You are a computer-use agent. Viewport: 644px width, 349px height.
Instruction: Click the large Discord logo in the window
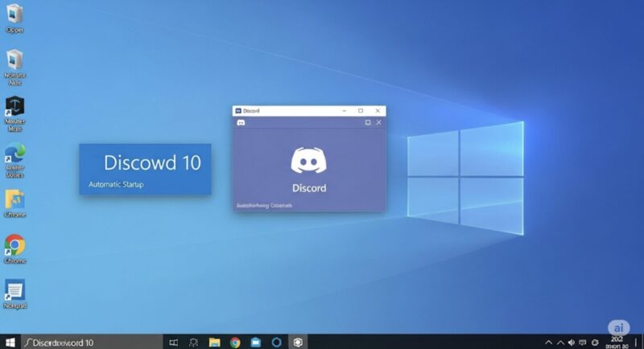(309, 160)
